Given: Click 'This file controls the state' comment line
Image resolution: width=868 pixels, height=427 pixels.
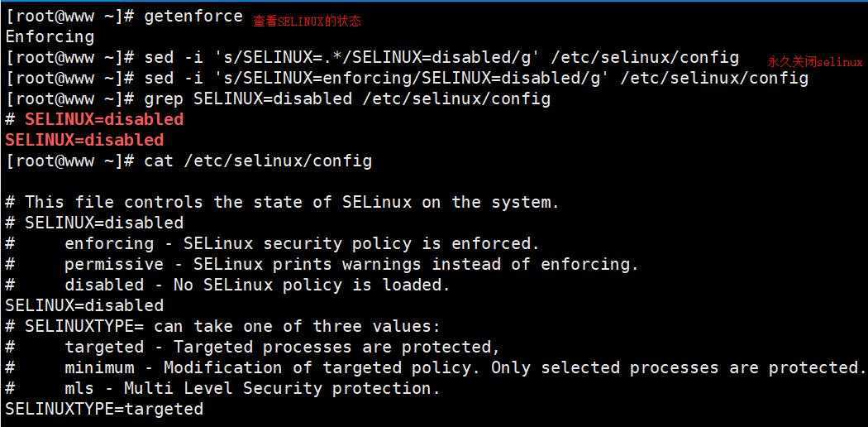Looking at the screenshot, I should (283, 202).
